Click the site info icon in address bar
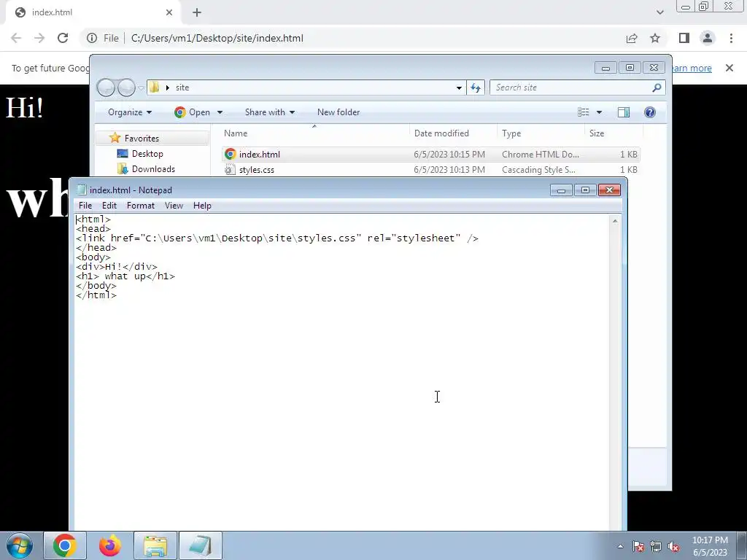The height and width of the screenshot is (560, 747). click(x=91, y=38)
